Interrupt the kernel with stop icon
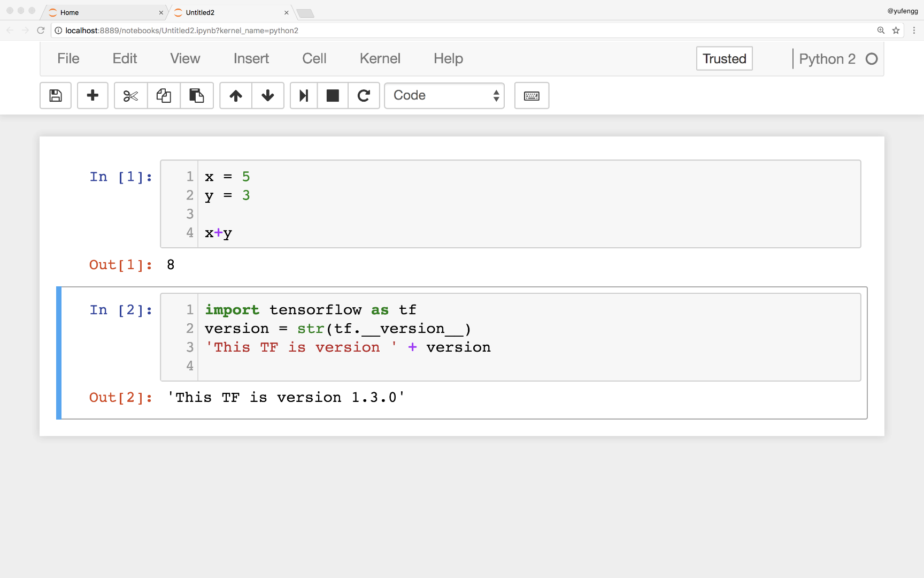The height and width of the screenshot is (578, 924). 333,95
